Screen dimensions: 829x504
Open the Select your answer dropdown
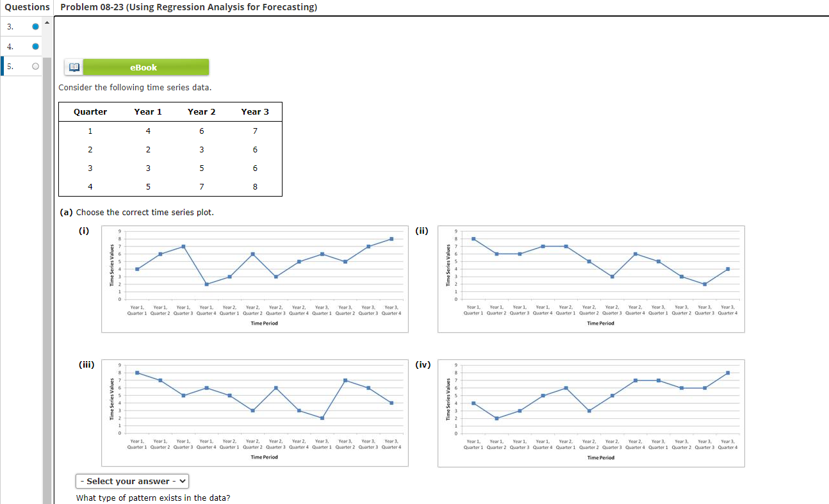pyautogui.click(x=133, y=481)
